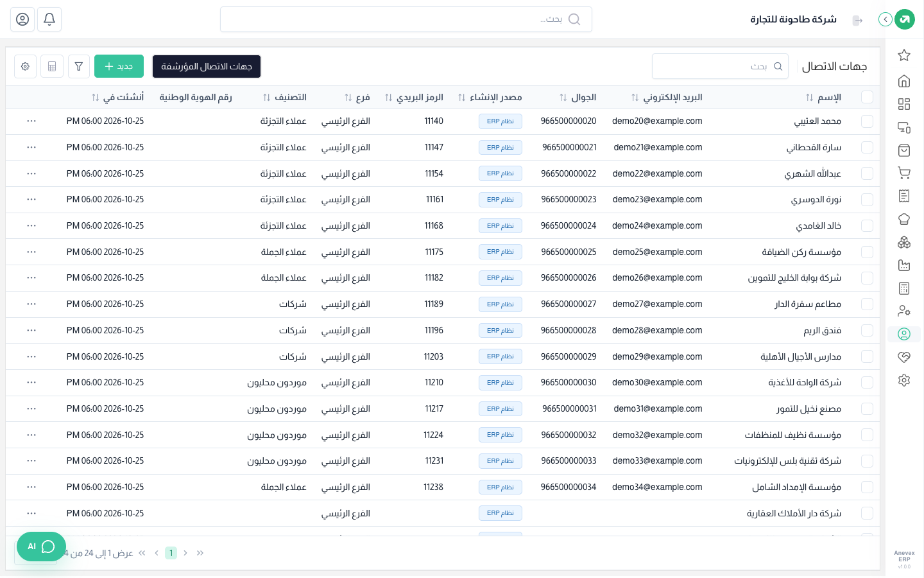Open shopping cart icon in sidebar
This screenshot has height=578, width=924.
tap(904, 173)
